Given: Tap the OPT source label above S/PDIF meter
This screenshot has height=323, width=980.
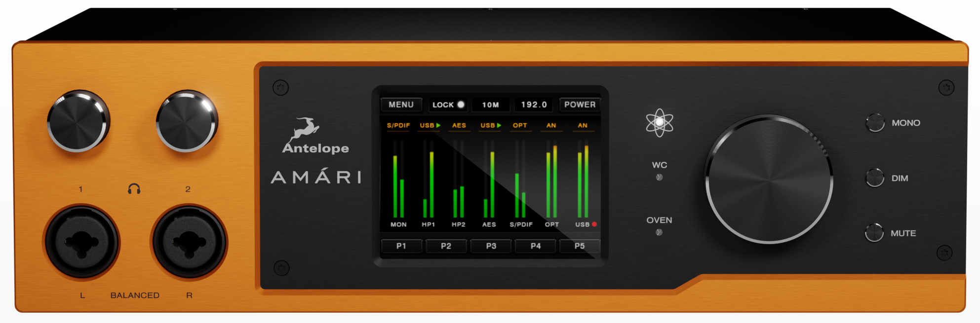Looking at the screenshot, I should [x=520, y=125].
